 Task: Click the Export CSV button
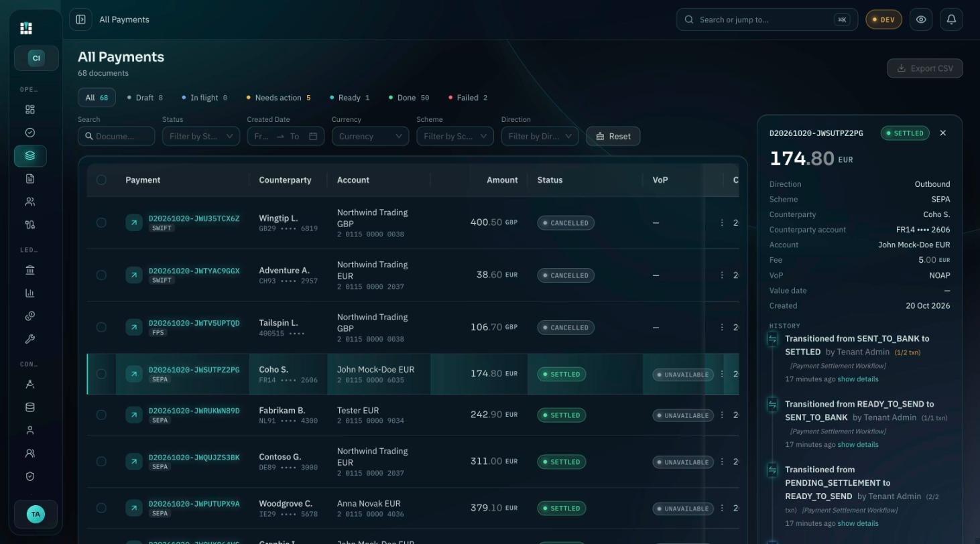pyautogui.click(x=925, y=68)
